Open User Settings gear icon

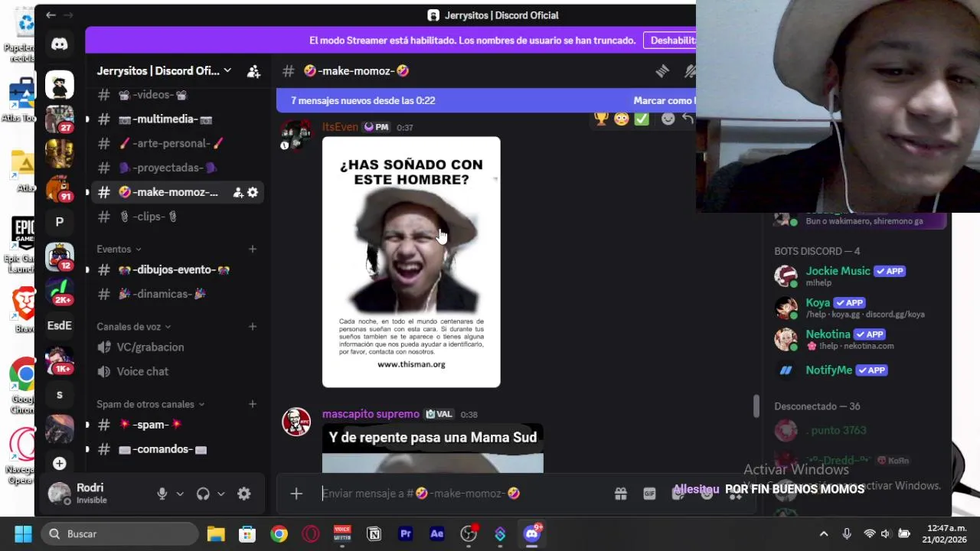[243, 494]
